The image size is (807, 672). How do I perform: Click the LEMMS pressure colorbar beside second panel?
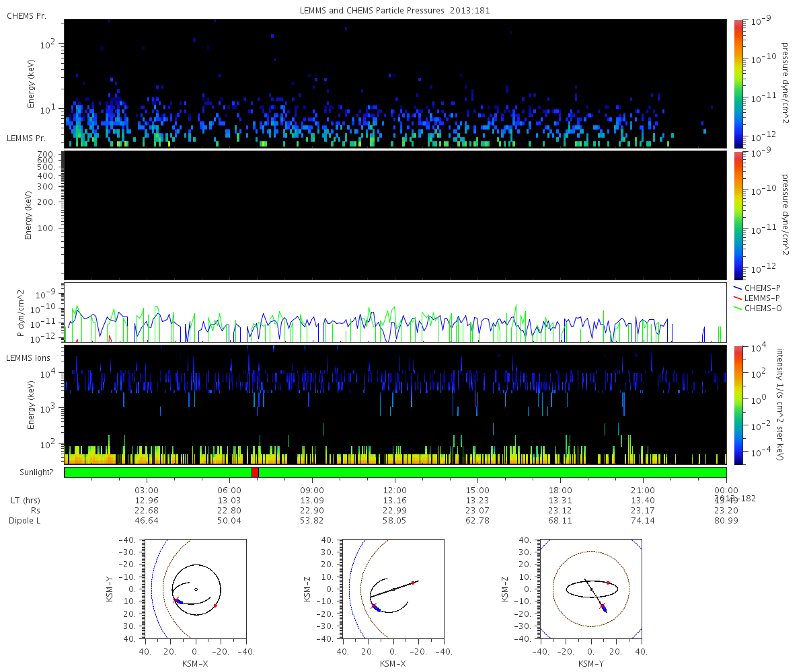point(738,214)
